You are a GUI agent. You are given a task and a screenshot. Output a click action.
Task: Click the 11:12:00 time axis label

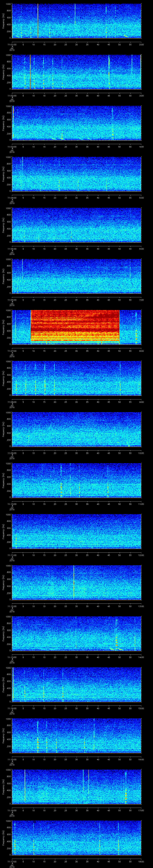pos(12,606)
